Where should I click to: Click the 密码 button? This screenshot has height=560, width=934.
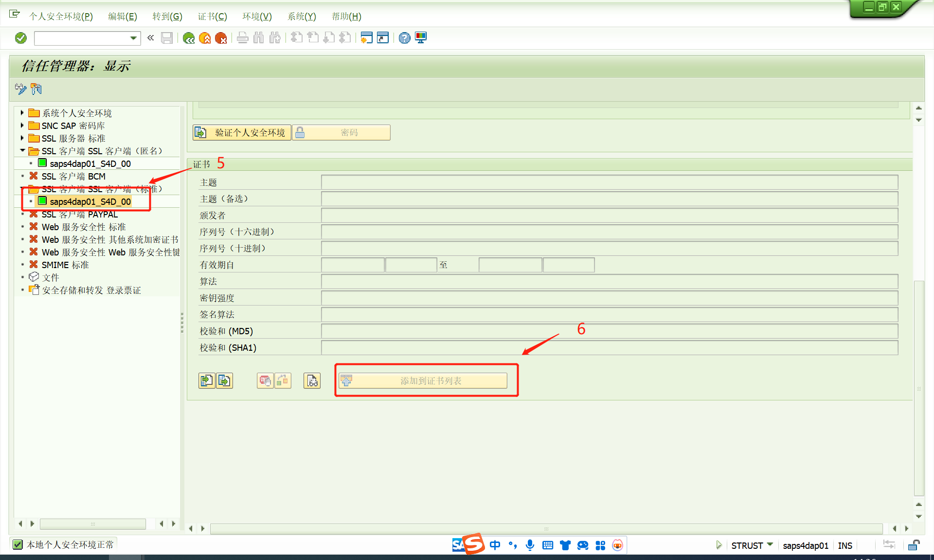[x=341, y=132]
